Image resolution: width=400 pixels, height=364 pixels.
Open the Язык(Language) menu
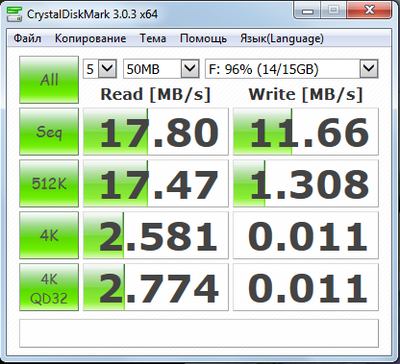pyautogui.click(x=282, y=39)
